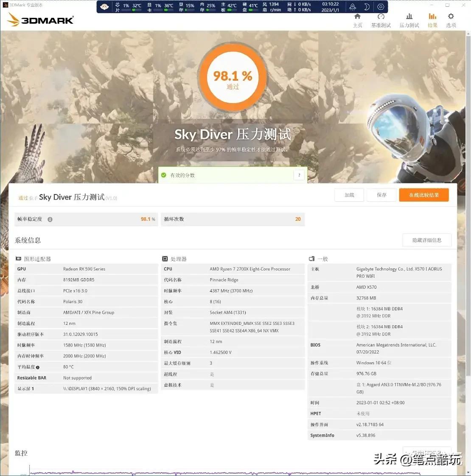The width and height of the screenshot is (471, 476).
Task: Click the orange 在线比较结果 button
Action: point(424,195)
